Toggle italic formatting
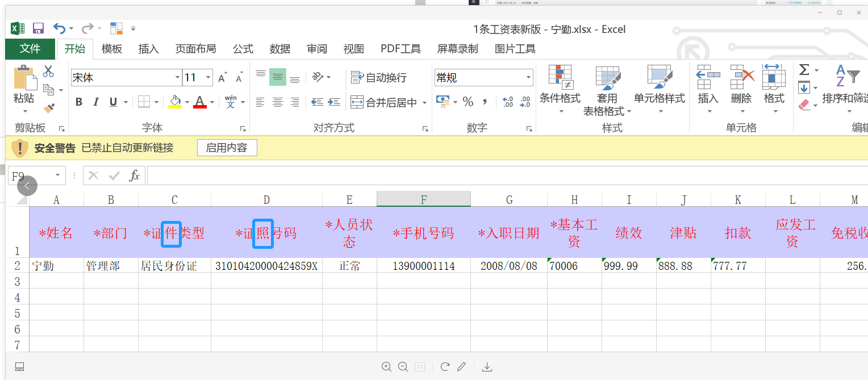The image size is (868, 380). pyautogui.click(x=96, y=102)
